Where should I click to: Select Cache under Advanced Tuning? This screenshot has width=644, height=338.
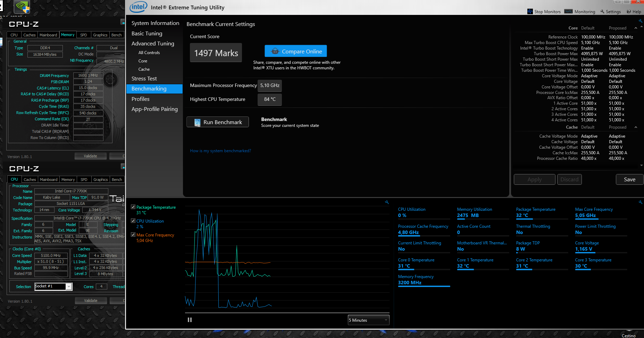point(144,69)
